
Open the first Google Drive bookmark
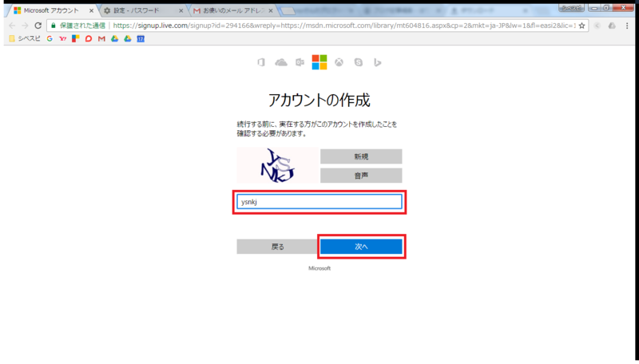[x=114, y=38]
